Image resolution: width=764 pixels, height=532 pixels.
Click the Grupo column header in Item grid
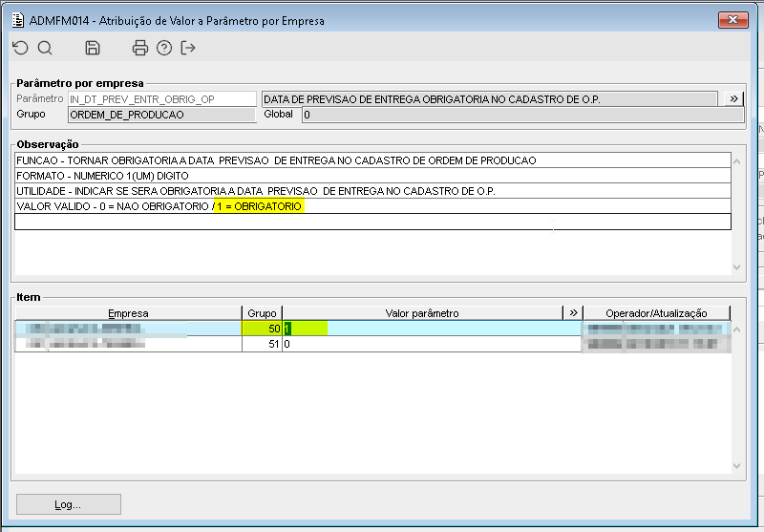(262, 313)
